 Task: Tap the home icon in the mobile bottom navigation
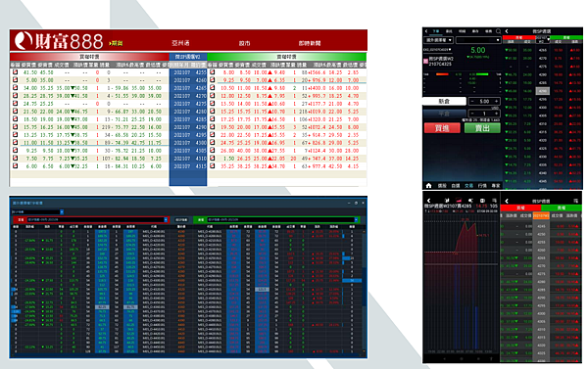pos(428,185)
